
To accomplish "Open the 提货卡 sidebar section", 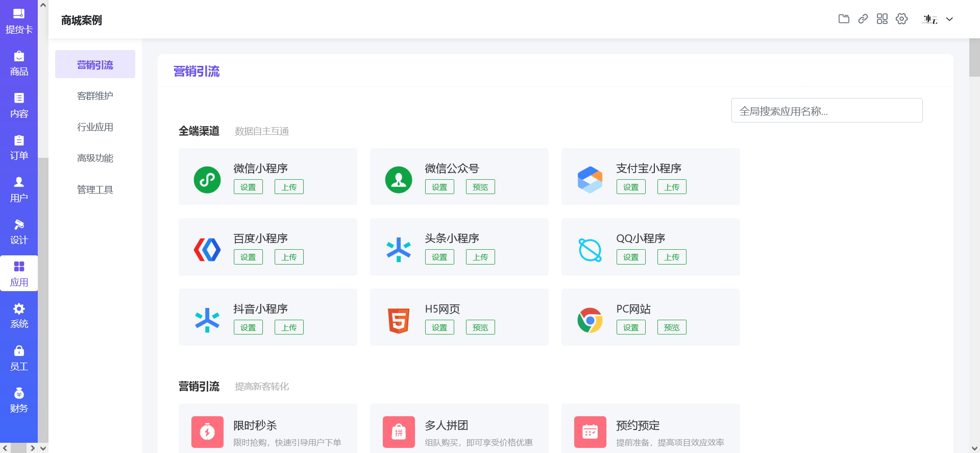I will coord(19,21).
